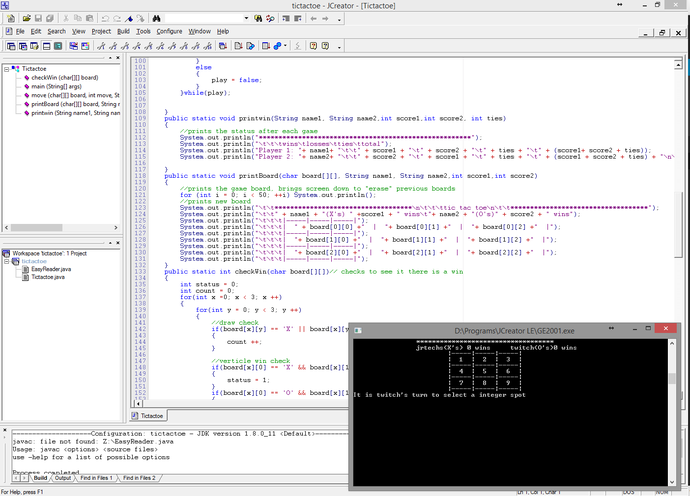Click the Cut scissors icon
Screen dimensions: 690x496
[65, 18]
